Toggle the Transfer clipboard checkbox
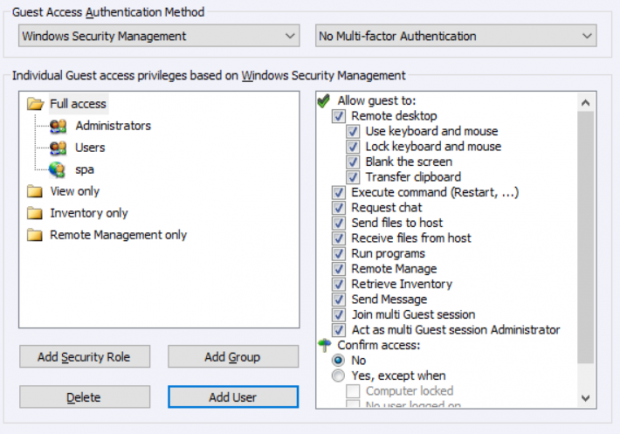The width and height of the screenshot is (620, 434). (354, 177)
